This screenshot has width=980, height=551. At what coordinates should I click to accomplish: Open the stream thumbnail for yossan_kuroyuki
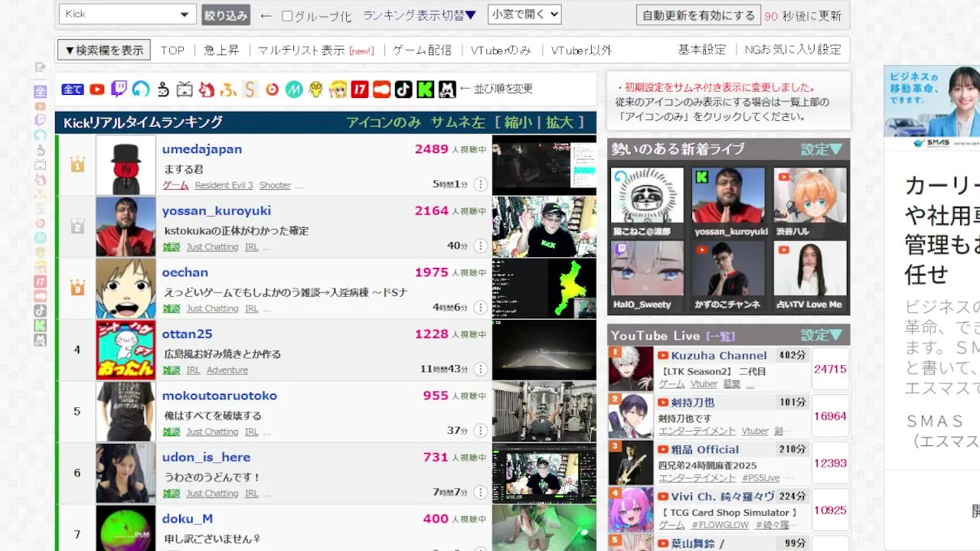tap(544, 227)
